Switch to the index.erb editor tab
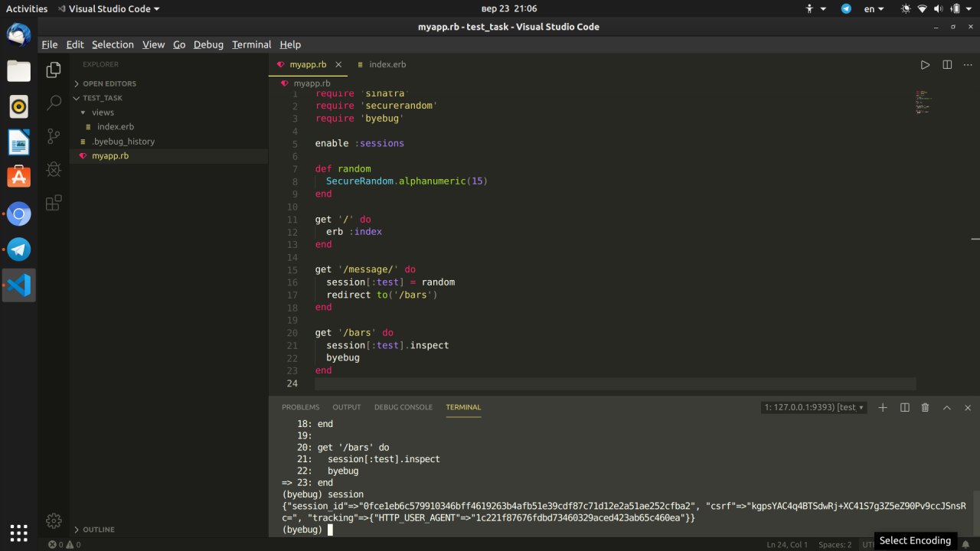The width and height of the screenshot is (980, 551). pos(387,65)
